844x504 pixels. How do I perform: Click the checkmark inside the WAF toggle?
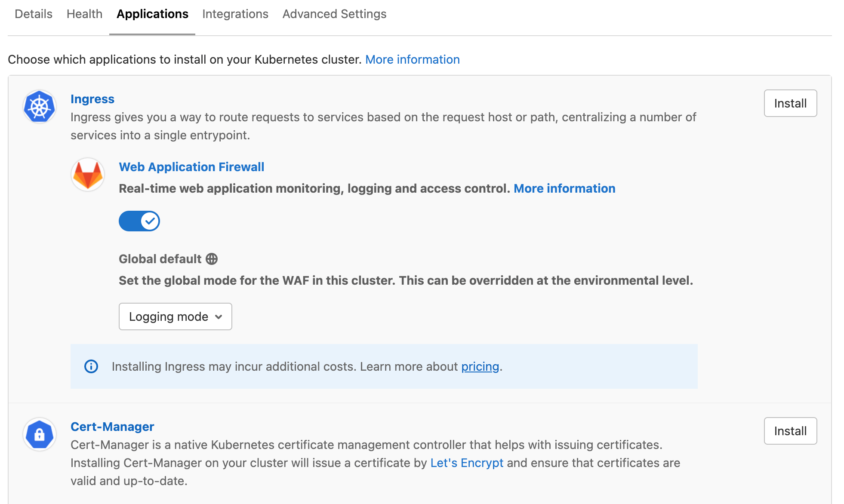(x=149, y=221)
